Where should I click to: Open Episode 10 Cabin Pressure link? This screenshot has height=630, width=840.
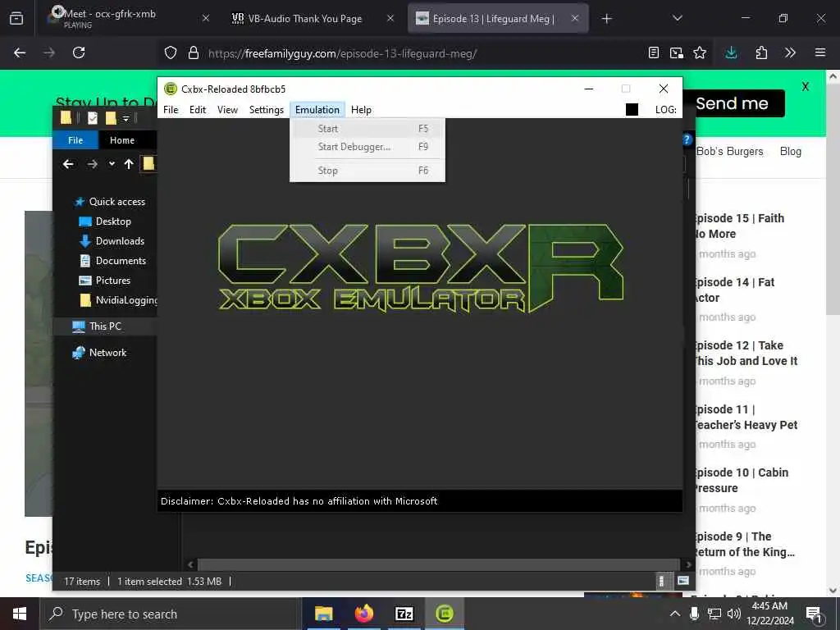point(742,481)
